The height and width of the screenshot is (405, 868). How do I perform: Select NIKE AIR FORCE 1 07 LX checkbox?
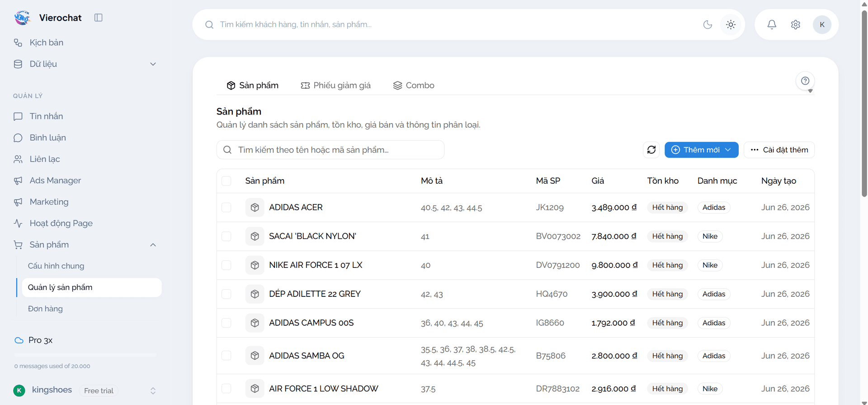coord(226,265)
